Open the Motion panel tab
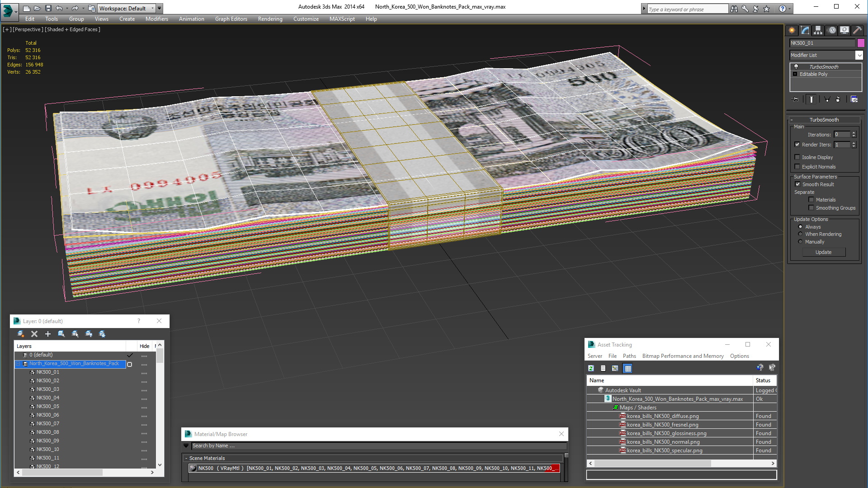 832,30
